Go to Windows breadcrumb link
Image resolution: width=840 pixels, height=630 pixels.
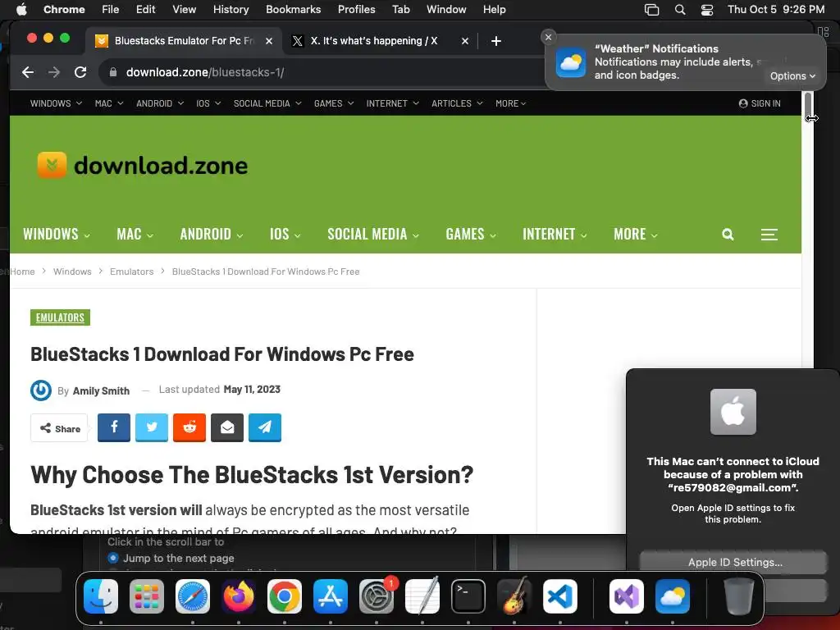tap(72, 272)
